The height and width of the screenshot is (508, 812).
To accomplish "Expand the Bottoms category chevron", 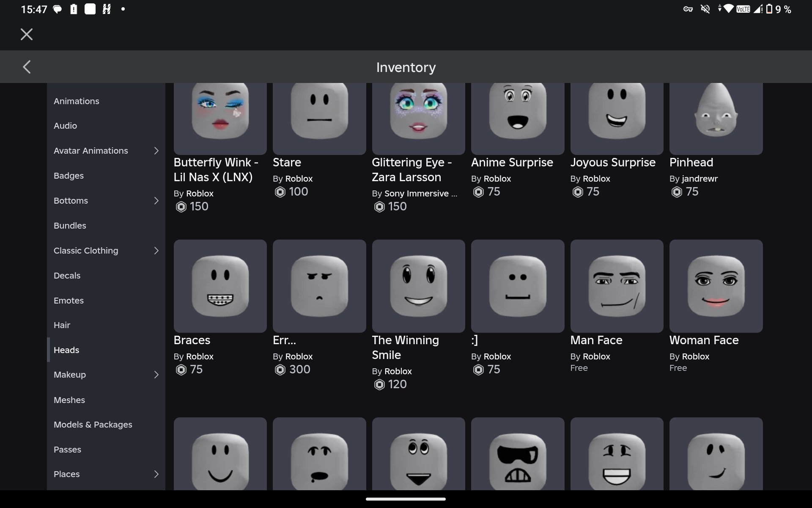I will (156, 201).
